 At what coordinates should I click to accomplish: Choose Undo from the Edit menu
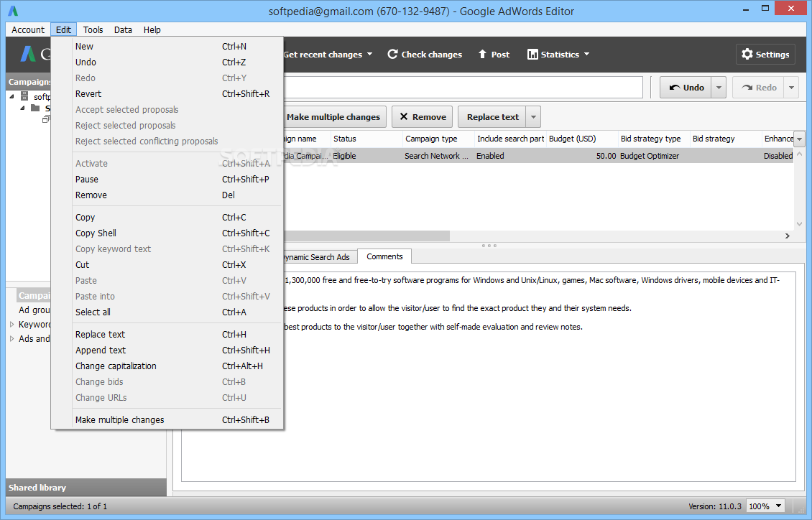click(167, 62)
